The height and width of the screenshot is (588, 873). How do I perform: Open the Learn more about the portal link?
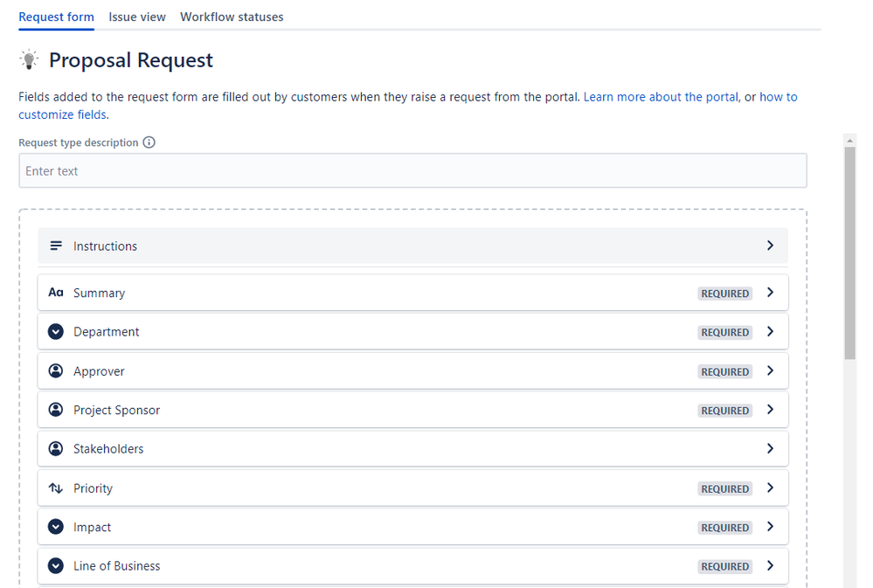pos(660,96)
